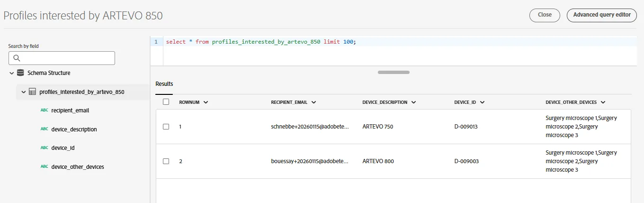Click the Schema Structure database icon
Viewport: 644px width, 203px height.
pos(20,73)
